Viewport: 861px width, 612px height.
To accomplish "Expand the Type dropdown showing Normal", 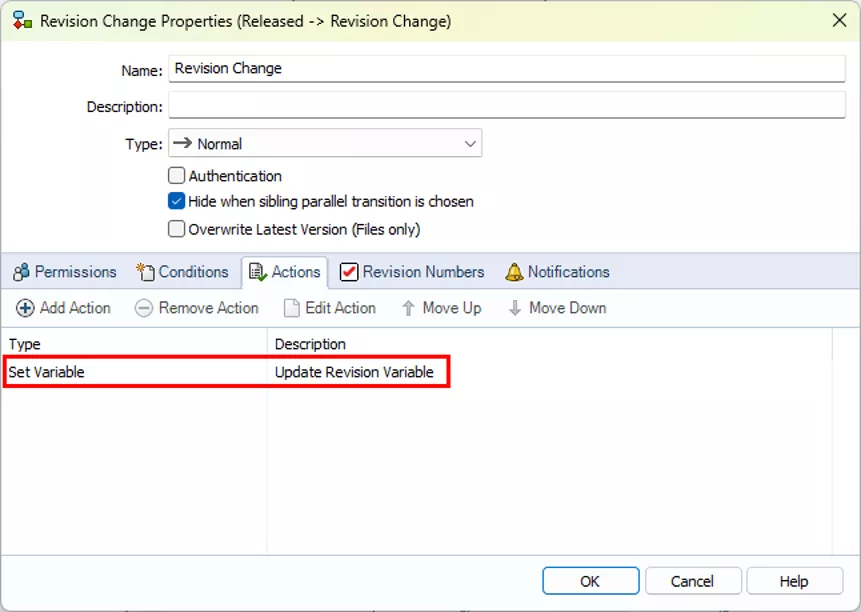I will [325, 143].
